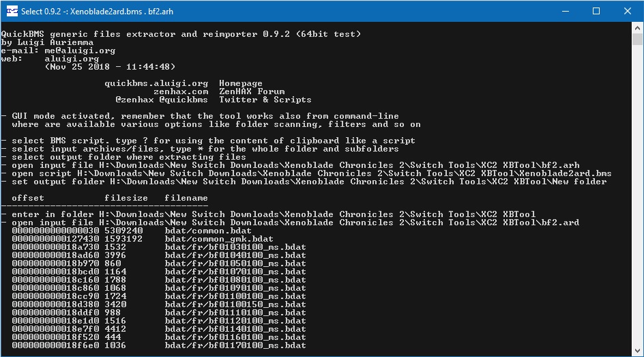This screenshot has height=357, width=644.
Task: Click the zenhax.com forum text
Action: (181, 91)
